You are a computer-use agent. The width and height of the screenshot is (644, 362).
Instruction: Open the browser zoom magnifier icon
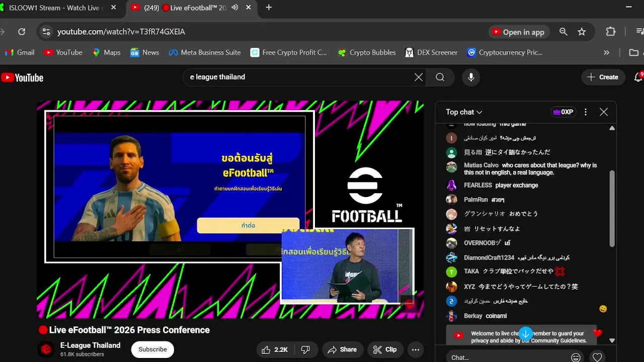click(x=563, y=32)
